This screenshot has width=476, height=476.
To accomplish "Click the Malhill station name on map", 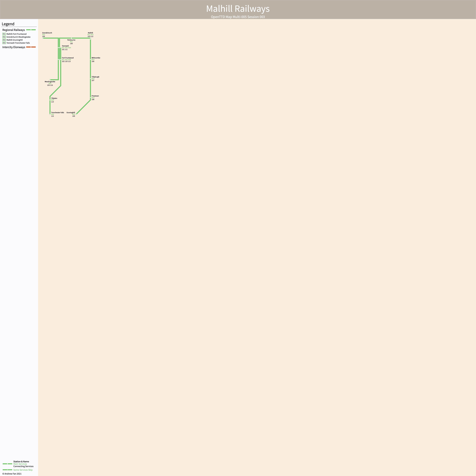I will click(x=90, y=33).
